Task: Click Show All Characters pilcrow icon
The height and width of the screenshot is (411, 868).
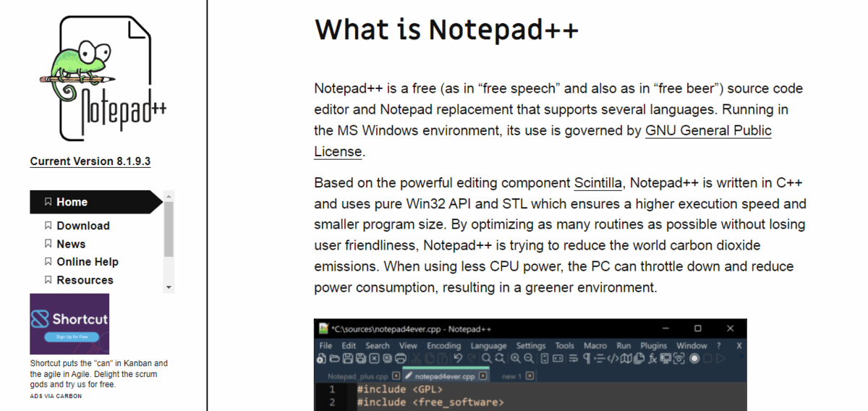Action: 587,358
